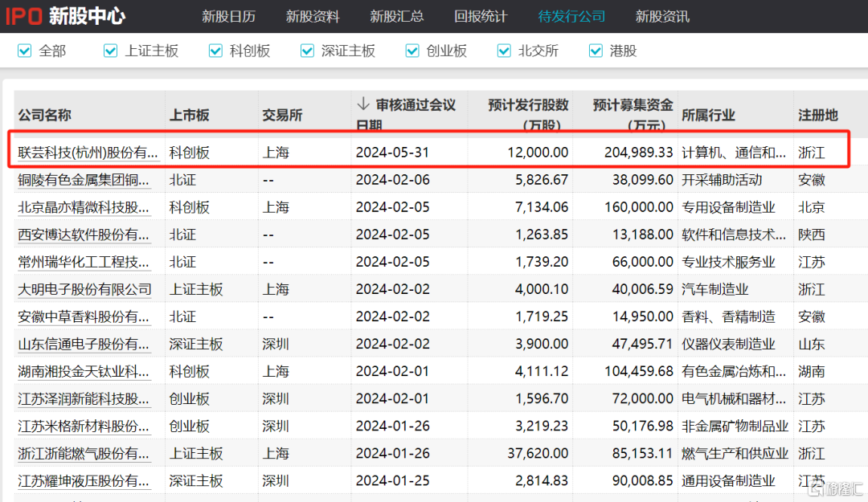Viewport: 868px width, 502px height.
Task: Sort by the 公司名称 column header
Action: [45, 115]
